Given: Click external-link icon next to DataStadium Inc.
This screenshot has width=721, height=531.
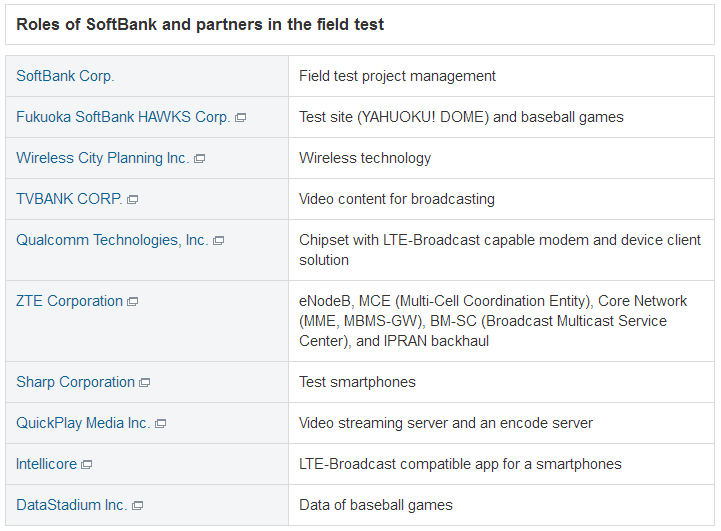Looking at the screenshot, I should pyautogui.click(x=138, y=506).
